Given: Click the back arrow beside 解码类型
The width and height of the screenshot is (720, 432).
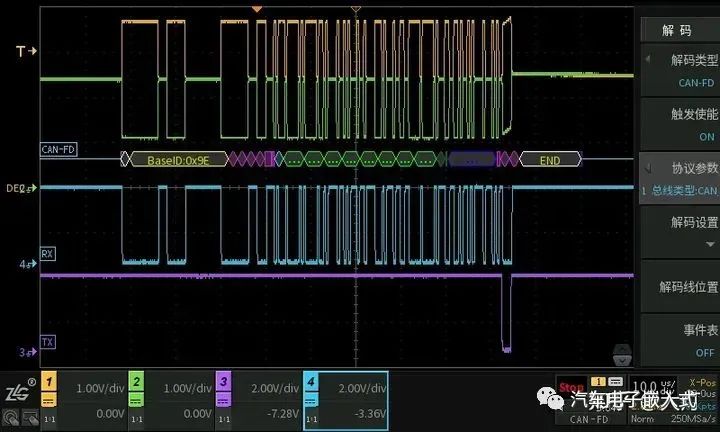Looking at the screenshot, I should tap(648, 59).
